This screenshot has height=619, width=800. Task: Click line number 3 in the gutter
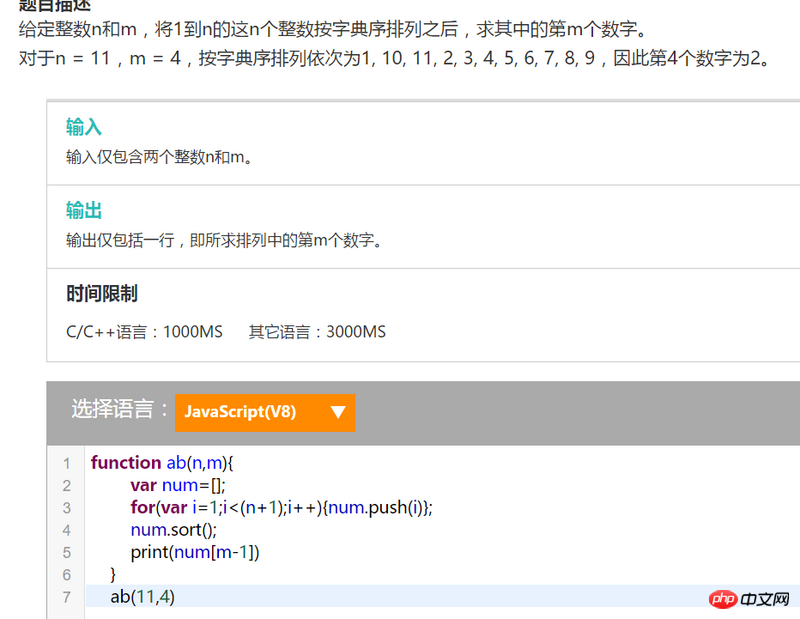pyautogui.click(x=66, y=508)
